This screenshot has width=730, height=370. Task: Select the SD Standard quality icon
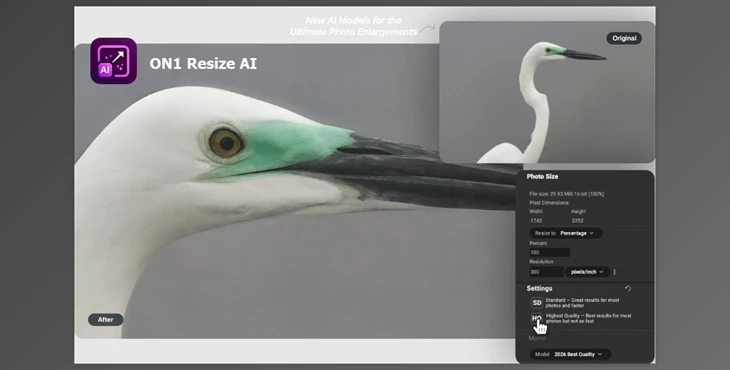pyautogui.click(x=537, y=303)
